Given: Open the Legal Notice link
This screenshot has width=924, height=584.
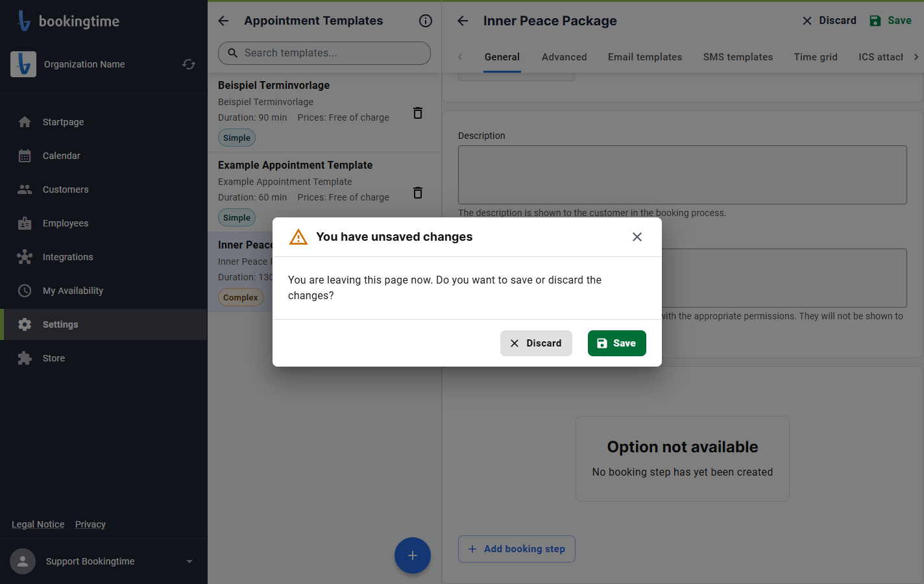Looking at the screenshot, I should click(x=38, y=524).
